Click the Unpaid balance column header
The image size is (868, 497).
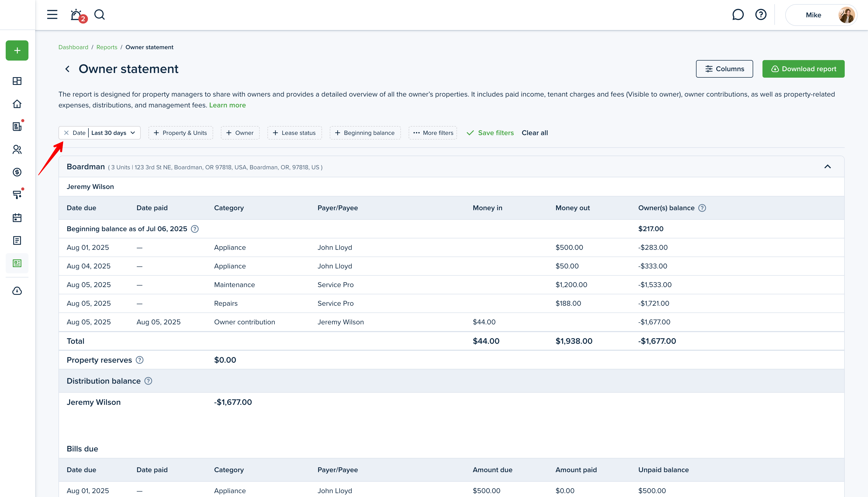click(x=663, y=470)
